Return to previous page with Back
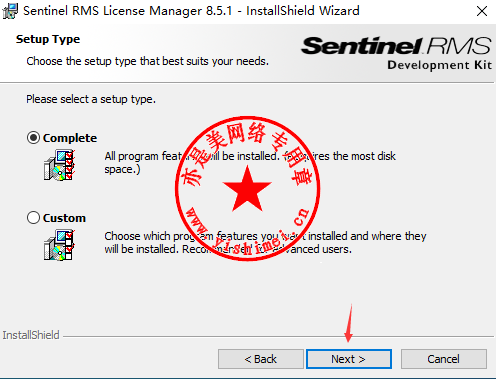The height and width of the screenshot is (379, 496). click(261, 359)
